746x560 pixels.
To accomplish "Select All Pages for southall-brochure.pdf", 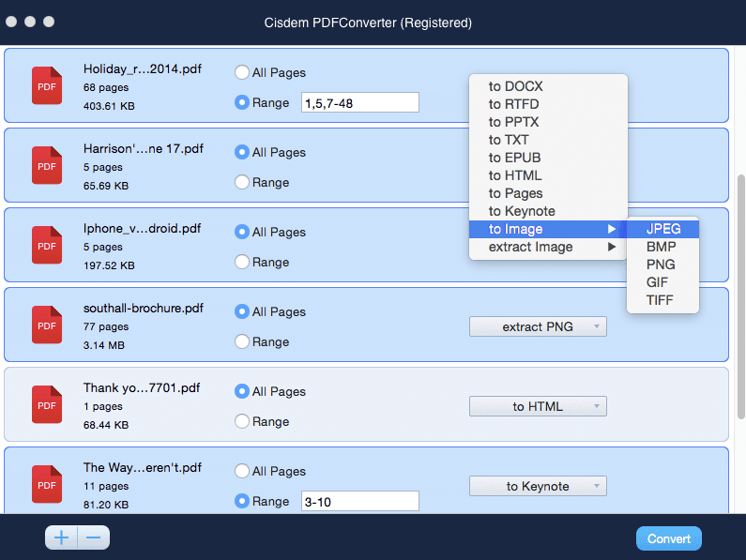I will click(x=242, y=311).
